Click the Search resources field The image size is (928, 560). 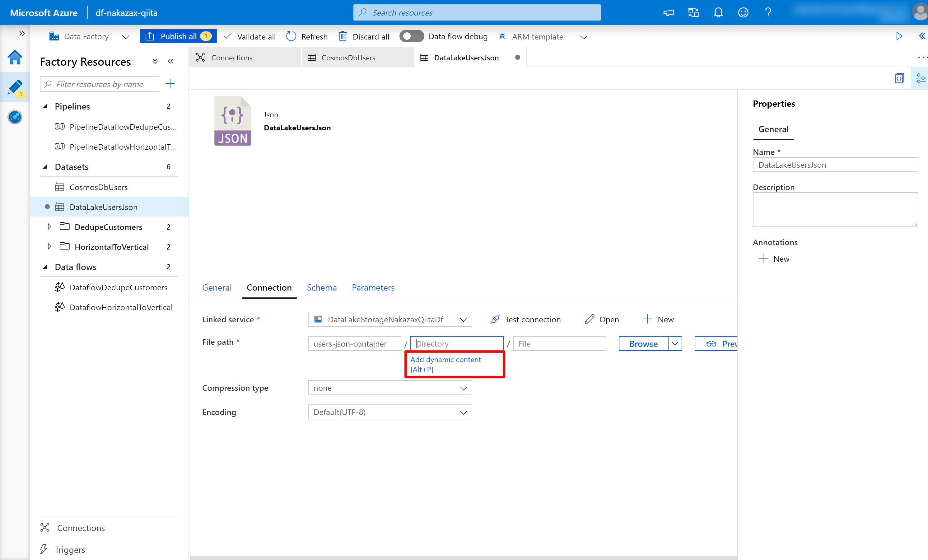pyautogui.click(x=477, y=12)
